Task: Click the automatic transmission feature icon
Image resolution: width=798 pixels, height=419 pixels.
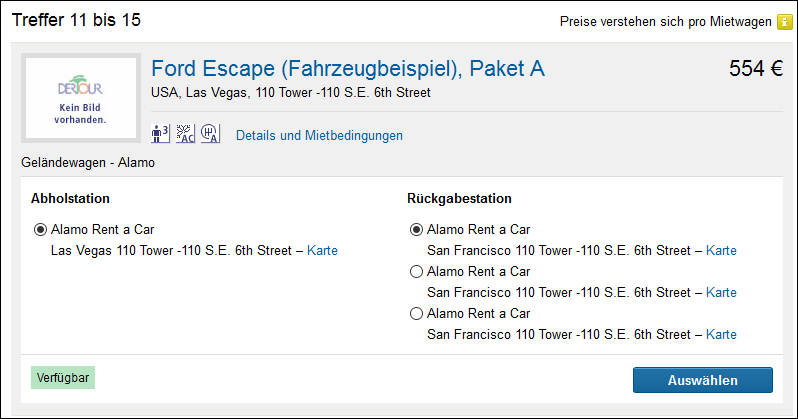Action: pyautogui.click(x=210, y=134)
